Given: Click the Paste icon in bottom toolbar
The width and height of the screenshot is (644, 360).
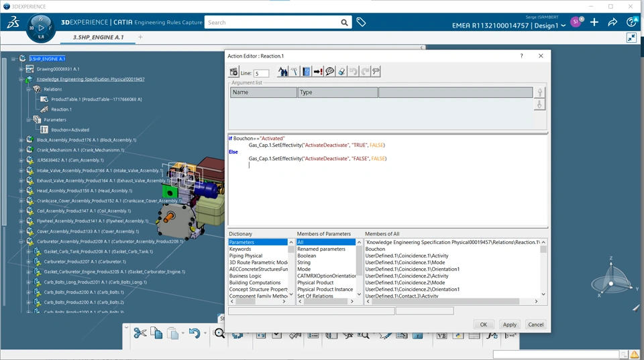Looking at the screenshot, I should coord(173,333).
